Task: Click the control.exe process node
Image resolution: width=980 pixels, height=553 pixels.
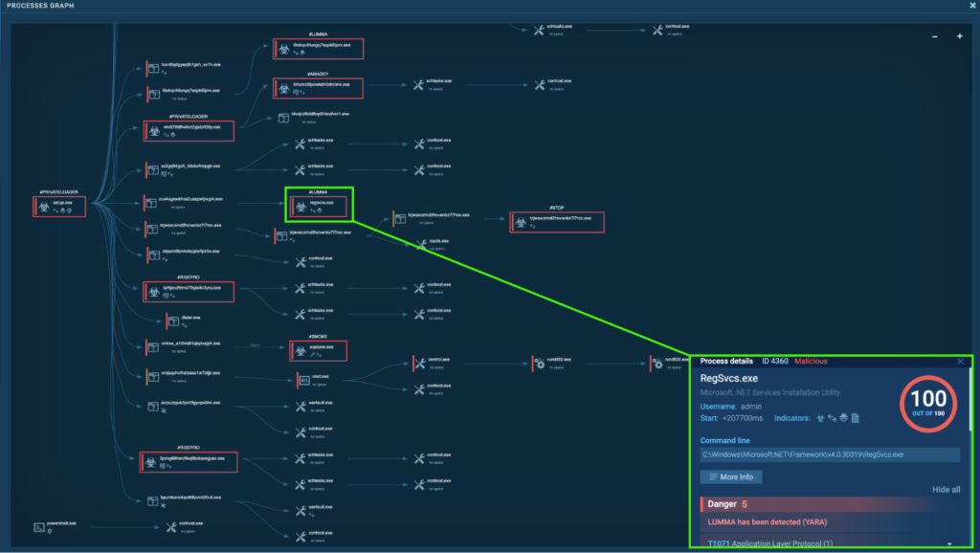Action: 420,363
